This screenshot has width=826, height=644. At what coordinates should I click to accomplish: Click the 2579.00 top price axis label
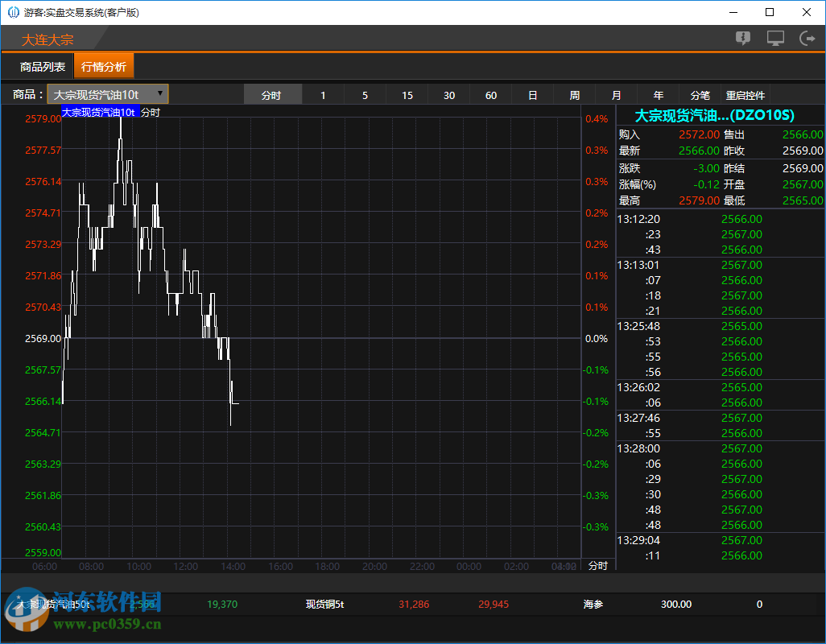point(43,119)
